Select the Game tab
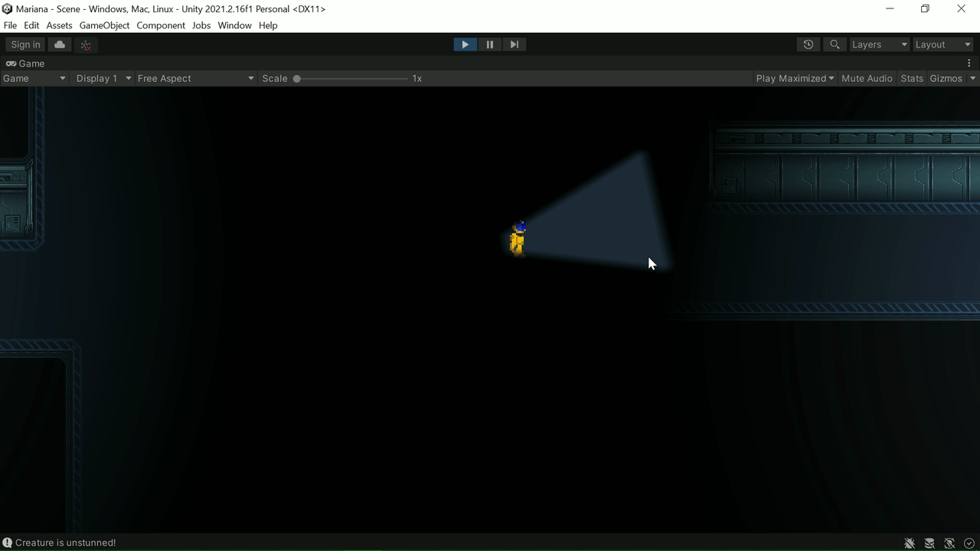The image size is (980, 551). click(26, 64)
